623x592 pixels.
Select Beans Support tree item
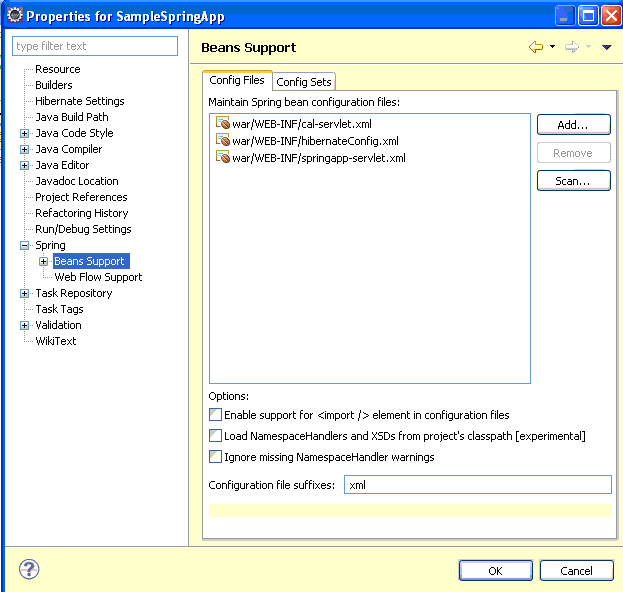click(x=91, y=261)
